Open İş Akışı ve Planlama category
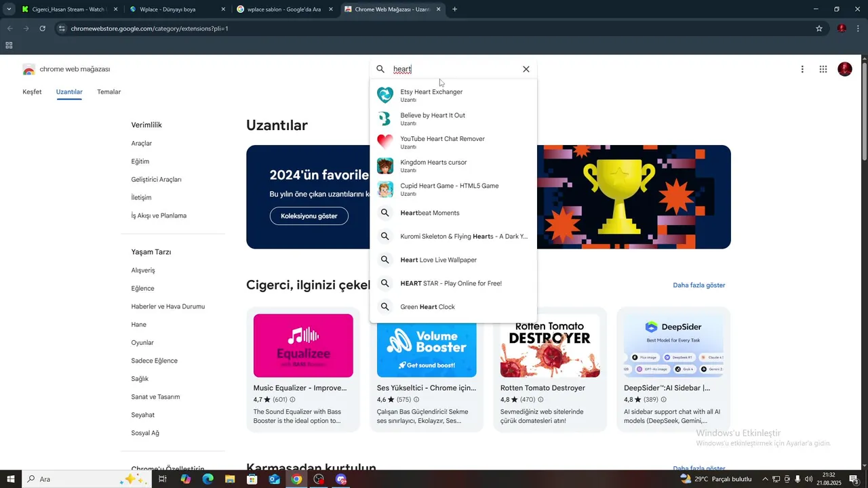The image size is (868, 488). [159, 216]
